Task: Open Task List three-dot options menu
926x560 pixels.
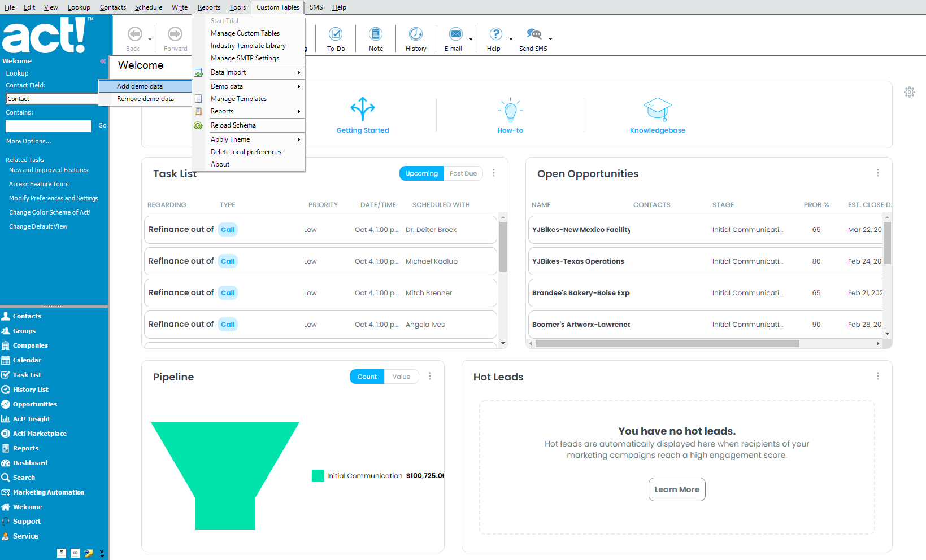Action: coord(494,173)
